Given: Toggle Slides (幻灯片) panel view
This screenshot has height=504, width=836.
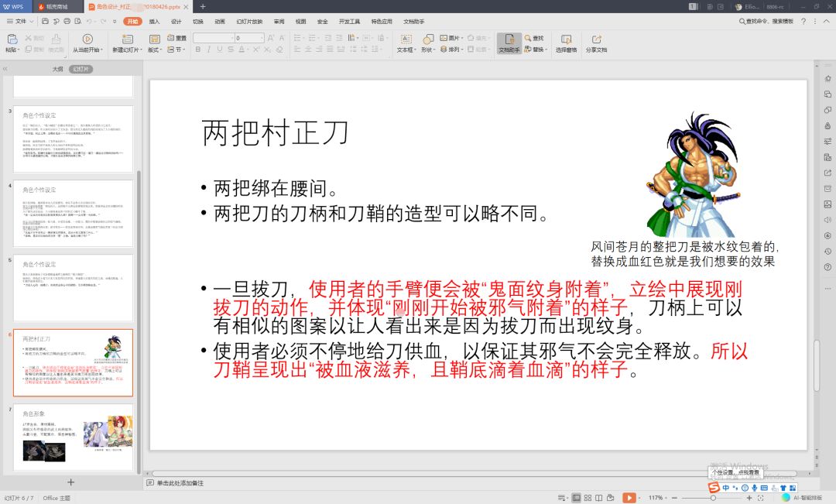Looking at the screenshot, I should [x=81, y=69].
